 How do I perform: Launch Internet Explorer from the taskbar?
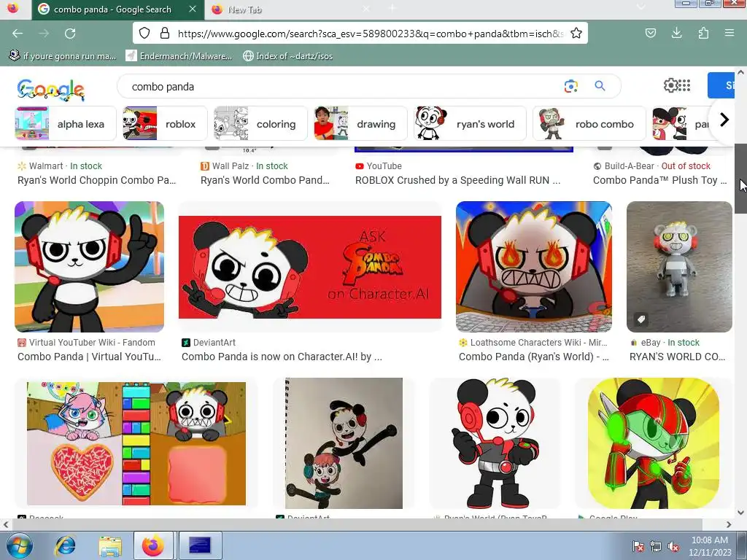[x=65, y=545]
